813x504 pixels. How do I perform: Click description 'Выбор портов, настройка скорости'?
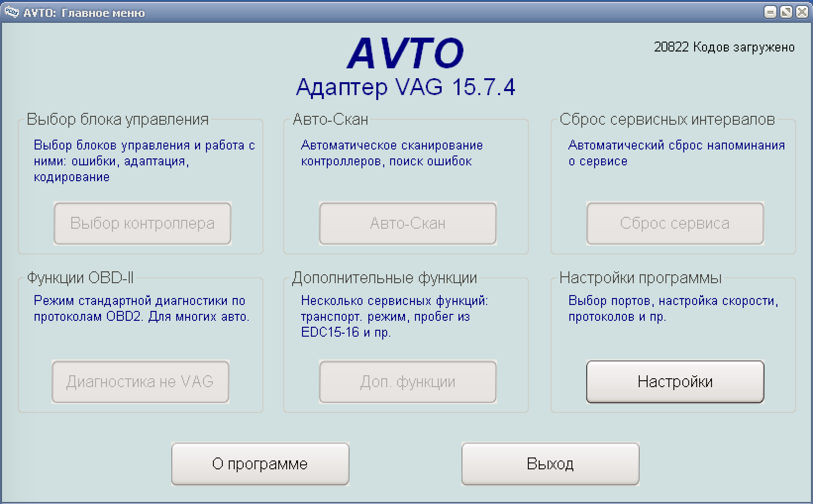click(673, 308)
